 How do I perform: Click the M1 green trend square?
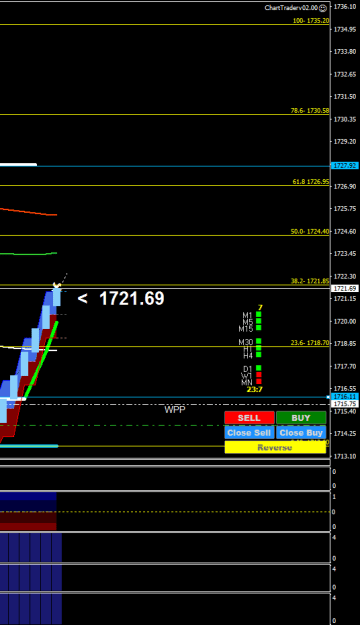[259, 314]
